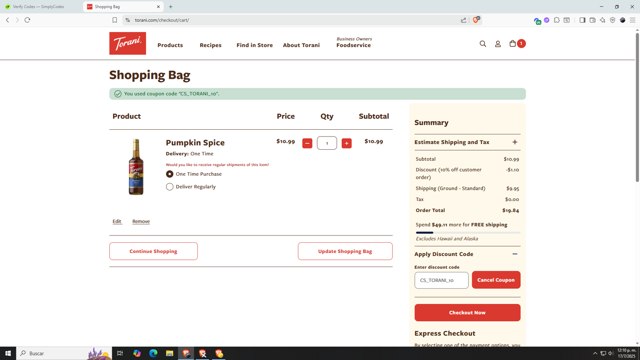Screen dimensions: 640x360
Task: Click the free shipping progress bar
Action: click(467, 232)
